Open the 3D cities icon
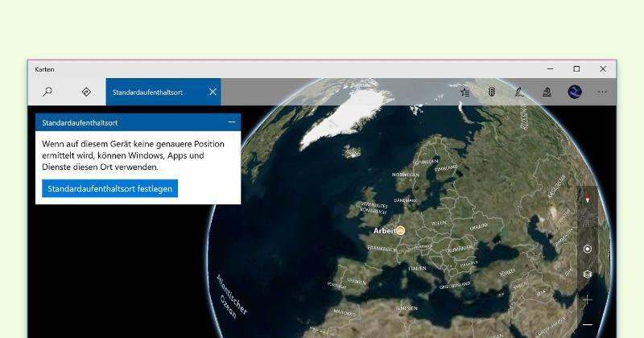The image size is (644, 338). [x=547, y=92]
